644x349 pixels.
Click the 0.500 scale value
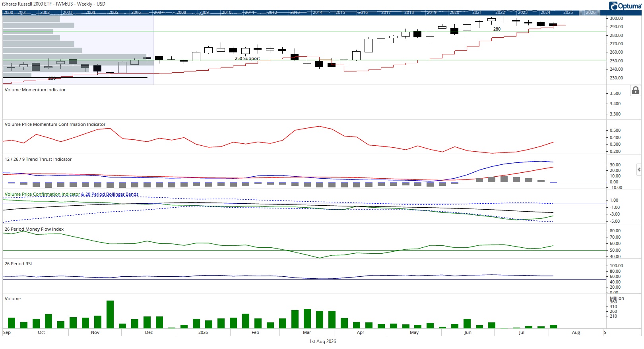click(x=615, y=130)
